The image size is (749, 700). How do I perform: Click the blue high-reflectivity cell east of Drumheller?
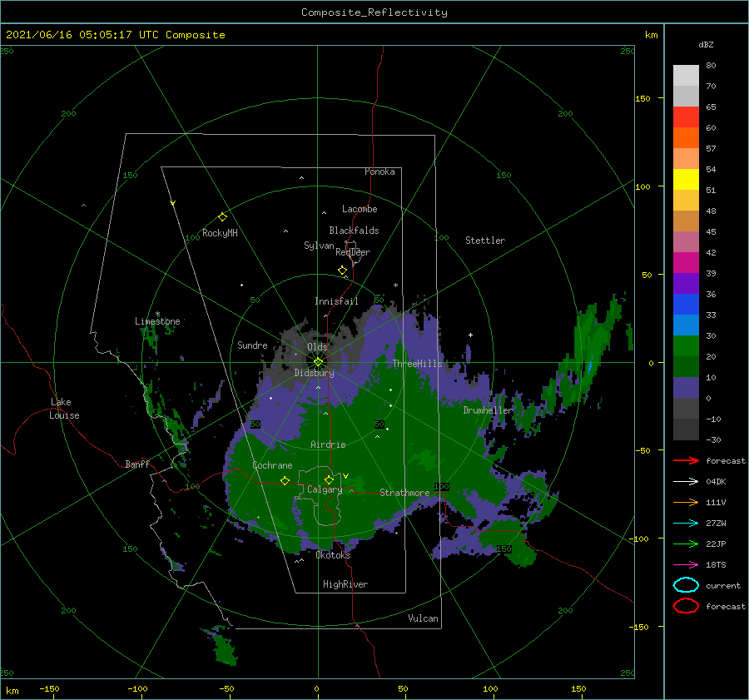590,366
